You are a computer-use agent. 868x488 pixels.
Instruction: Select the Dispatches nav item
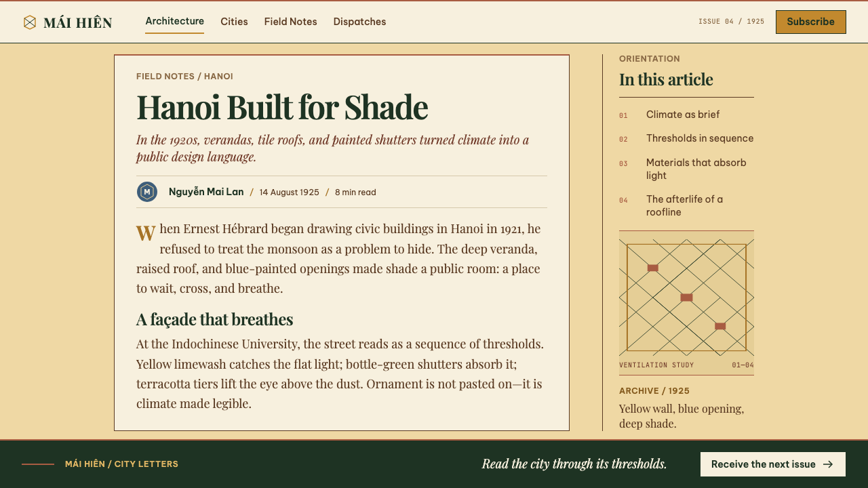click(359, 22)
